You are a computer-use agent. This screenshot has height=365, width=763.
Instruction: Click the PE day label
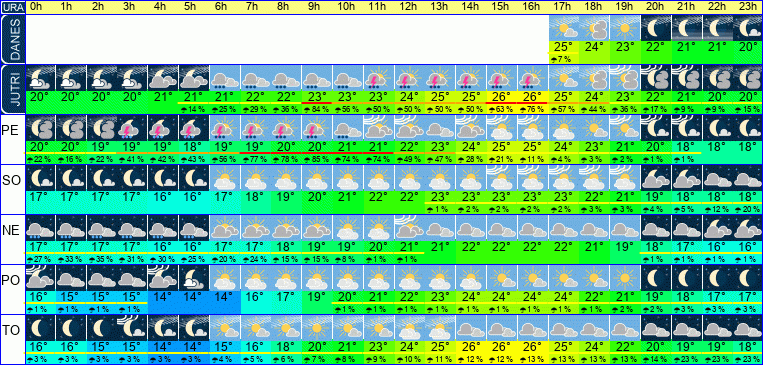pyautogui.click(x=9, y=130)
